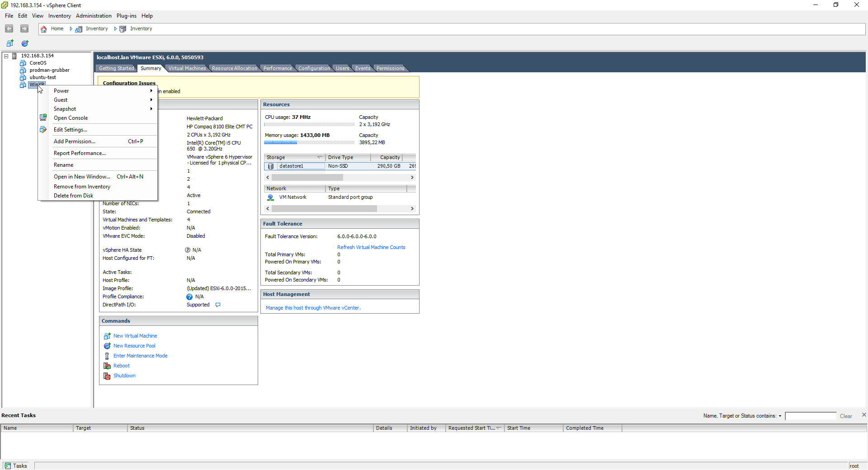Click the Target column header in tasks
This screenshot has width=868, height=470.
100,428
